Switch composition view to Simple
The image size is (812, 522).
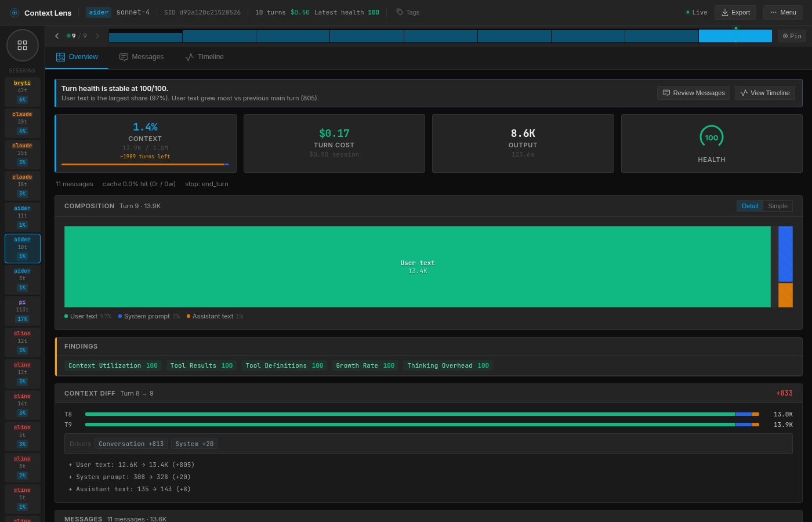click(778, 206)
